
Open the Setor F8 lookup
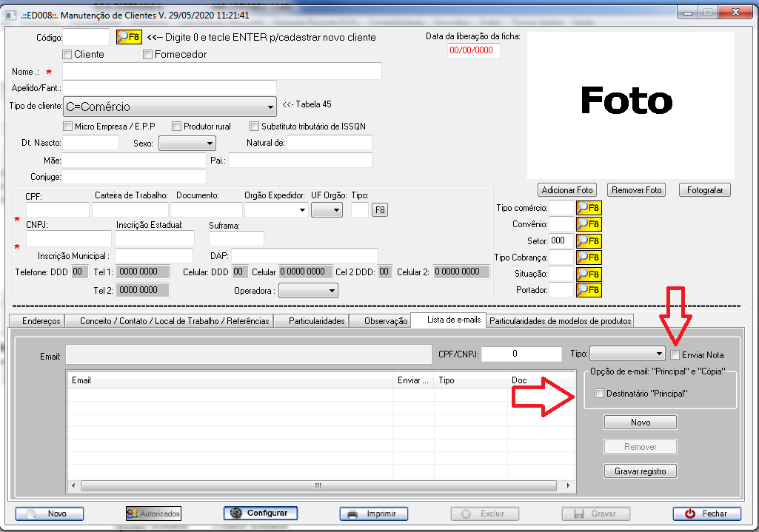[588, 240]
